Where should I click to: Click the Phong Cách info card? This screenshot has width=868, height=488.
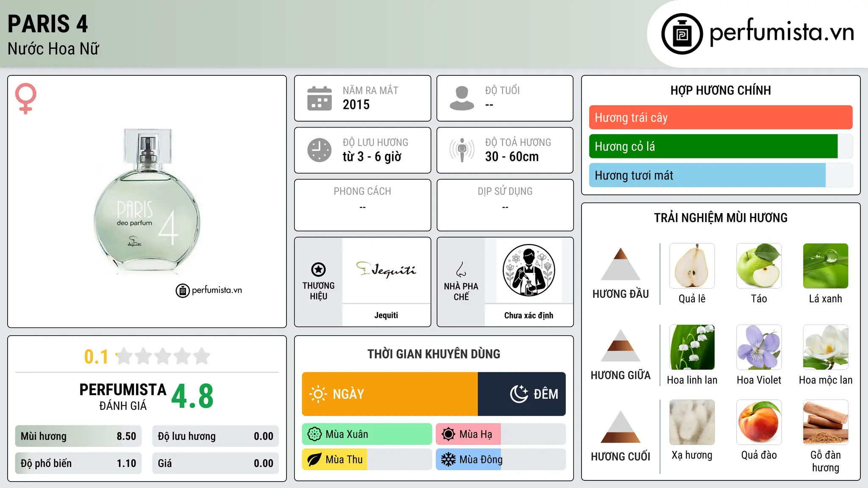coord(362,205)
